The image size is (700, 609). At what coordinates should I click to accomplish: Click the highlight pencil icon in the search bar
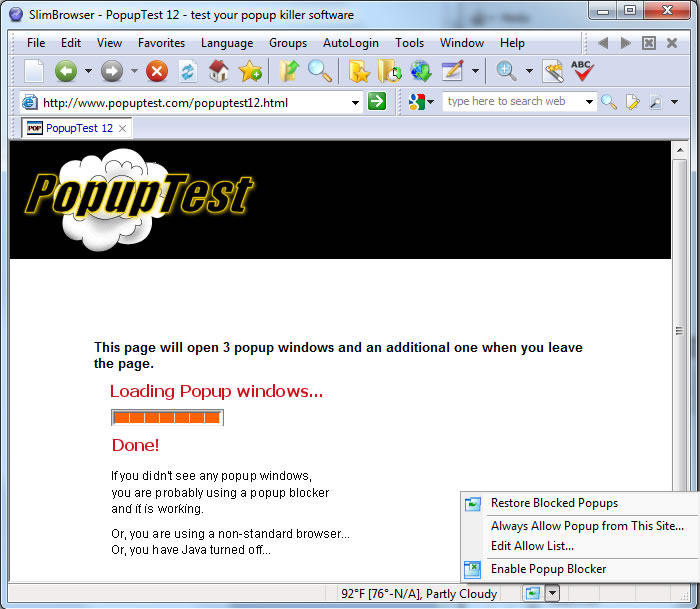(x=633, y=102)
